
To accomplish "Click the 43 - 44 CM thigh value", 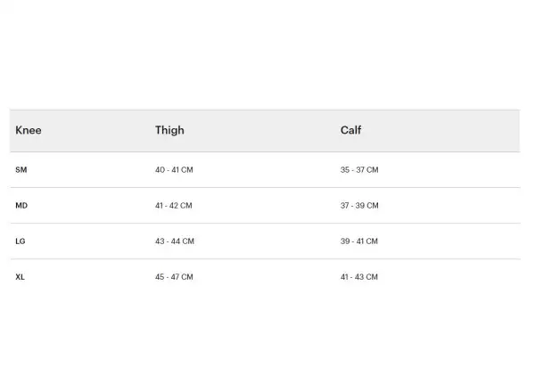I will coord(175,241).
